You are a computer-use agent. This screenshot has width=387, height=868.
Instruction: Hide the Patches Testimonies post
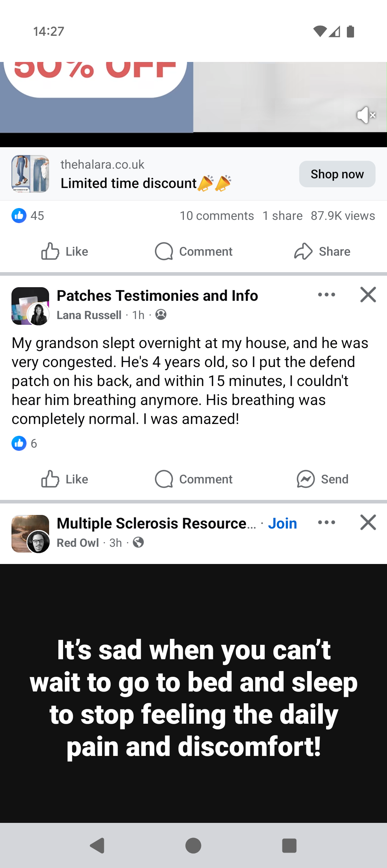point(368,295)
